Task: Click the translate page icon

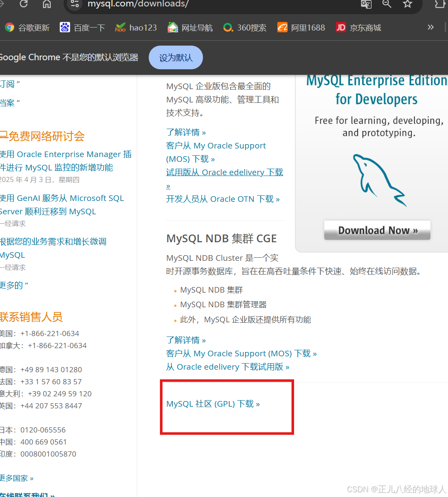Action: coord(366,4)
